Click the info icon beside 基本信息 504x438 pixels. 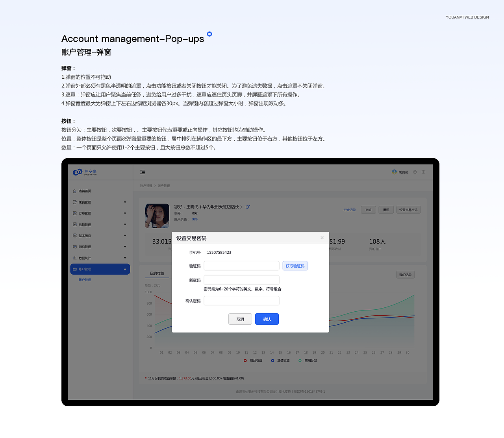75,236
